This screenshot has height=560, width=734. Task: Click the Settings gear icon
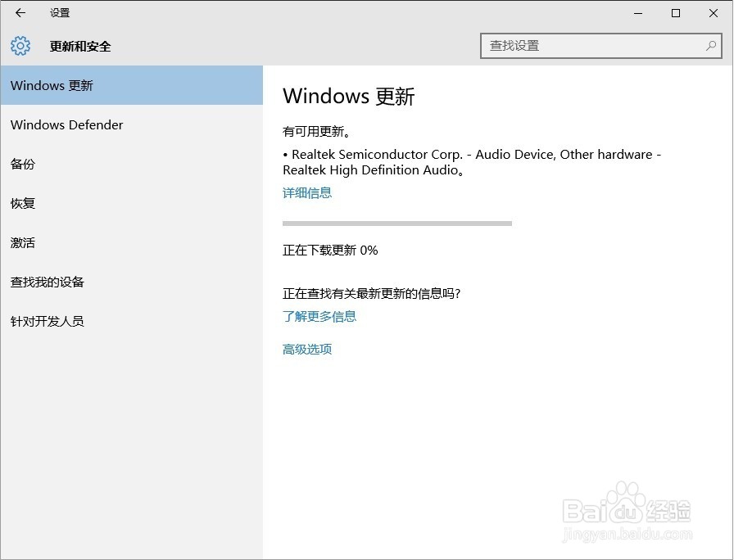pos(20,46)
